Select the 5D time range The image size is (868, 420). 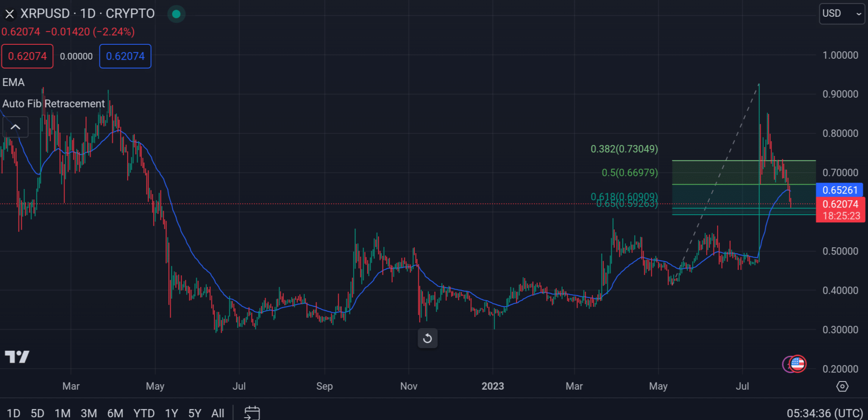(38, 413)
